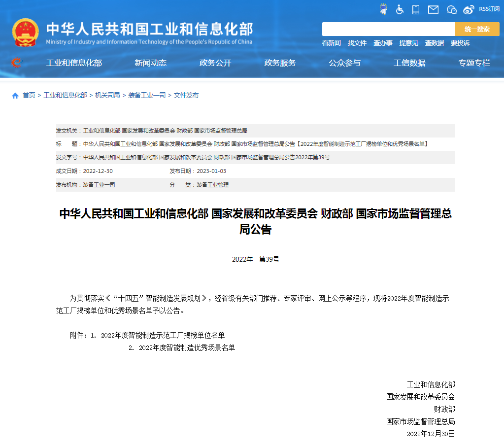Screen dimensions: 504x447
Task: Click the robot assistant icon
Action: coord(383,9)
